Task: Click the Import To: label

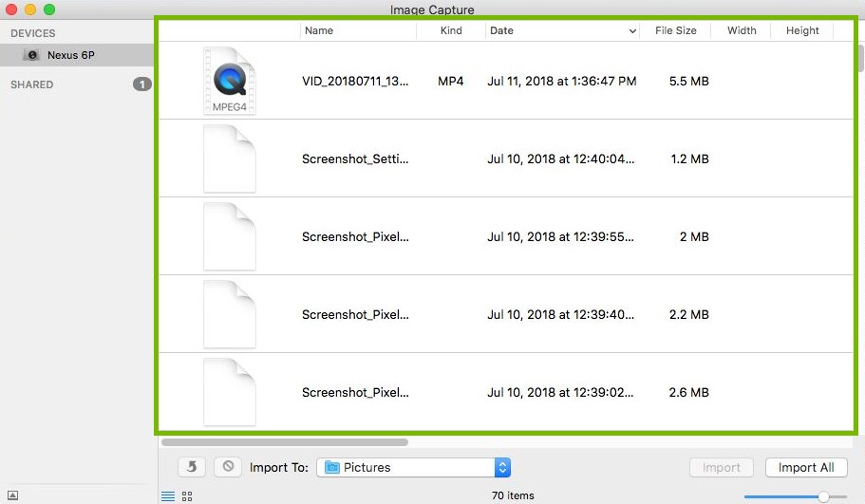Action: [x=278, y=468]
